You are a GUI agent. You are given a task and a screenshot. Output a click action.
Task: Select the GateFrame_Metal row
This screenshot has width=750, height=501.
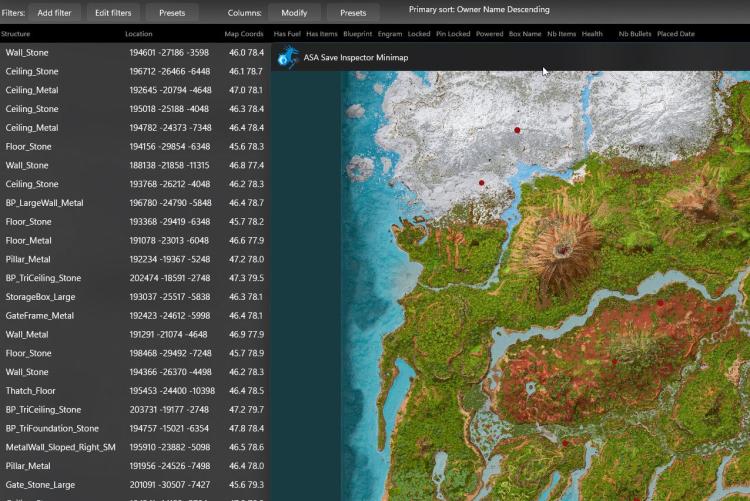click(135, 316)
